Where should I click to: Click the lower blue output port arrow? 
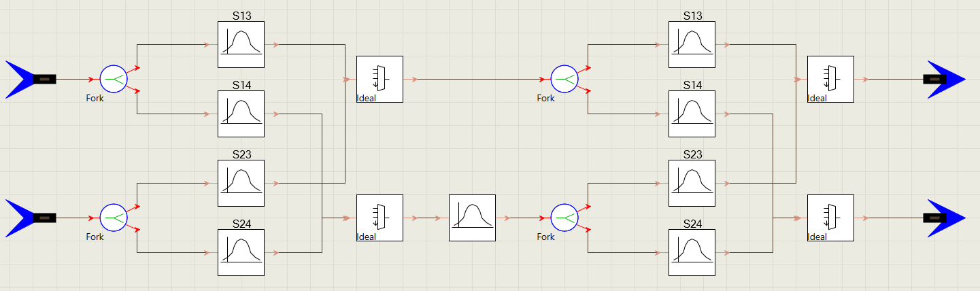(944, 218)
